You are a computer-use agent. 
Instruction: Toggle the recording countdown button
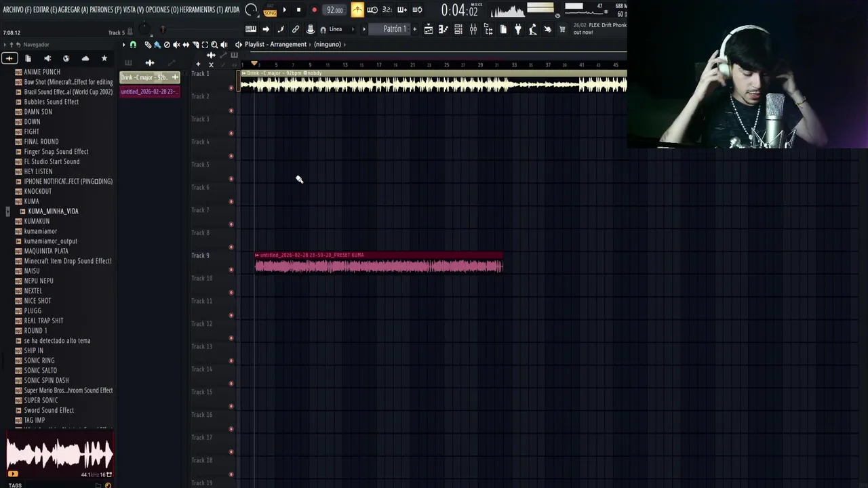387,9
